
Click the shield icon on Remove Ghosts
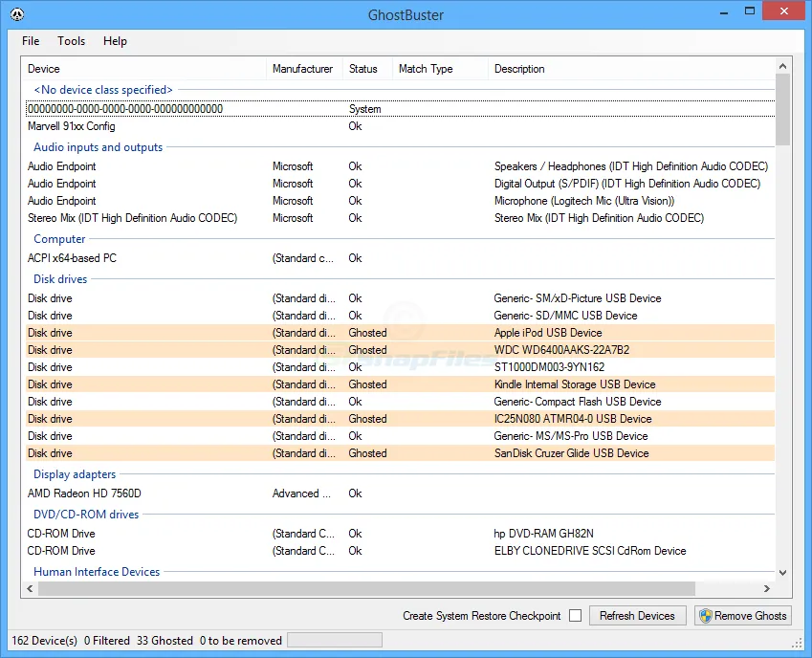705,616
